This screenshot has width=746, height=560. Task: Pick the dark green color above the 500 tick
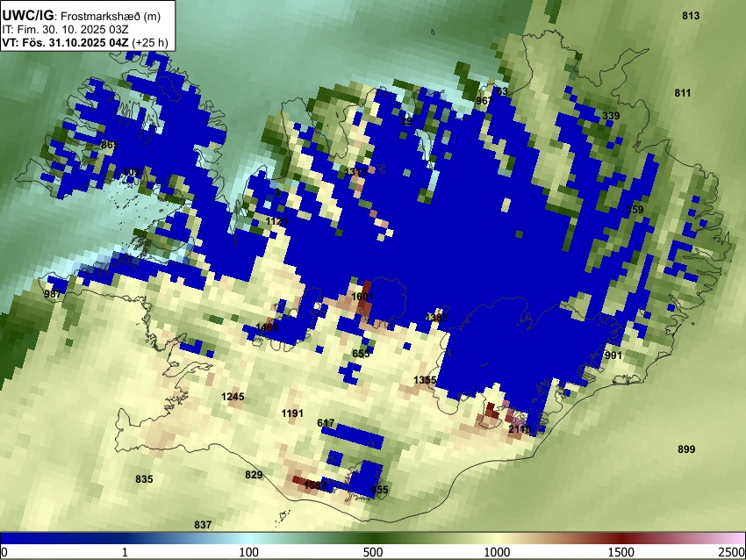[372, 538]
